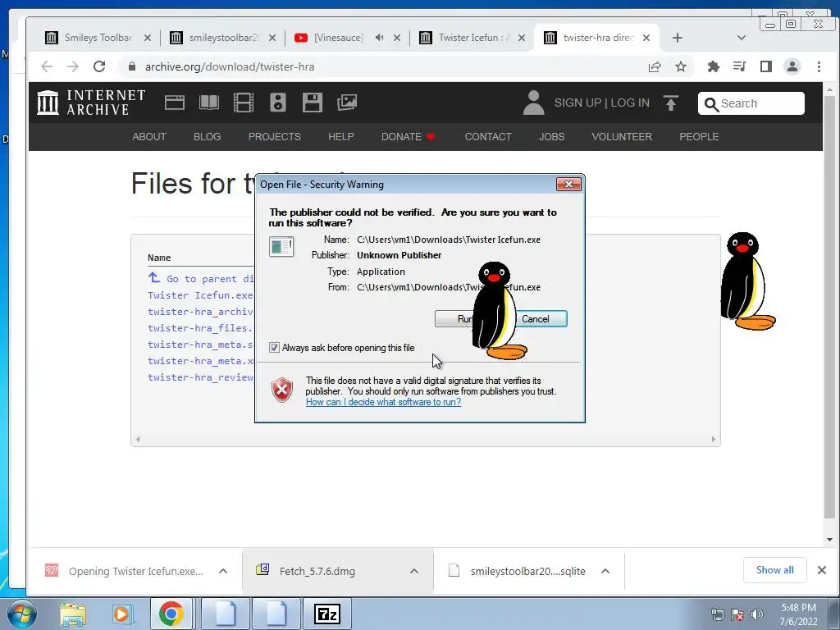Open the DONATE menu item
The height and width of the screenshot is (630, 840).
click(408, 137)
